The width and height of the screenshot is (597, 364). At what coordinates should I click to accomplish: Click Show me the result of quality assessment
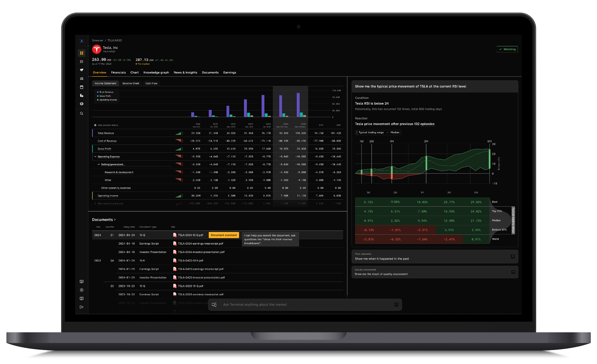pyautogui.click(x=381, y=274)
